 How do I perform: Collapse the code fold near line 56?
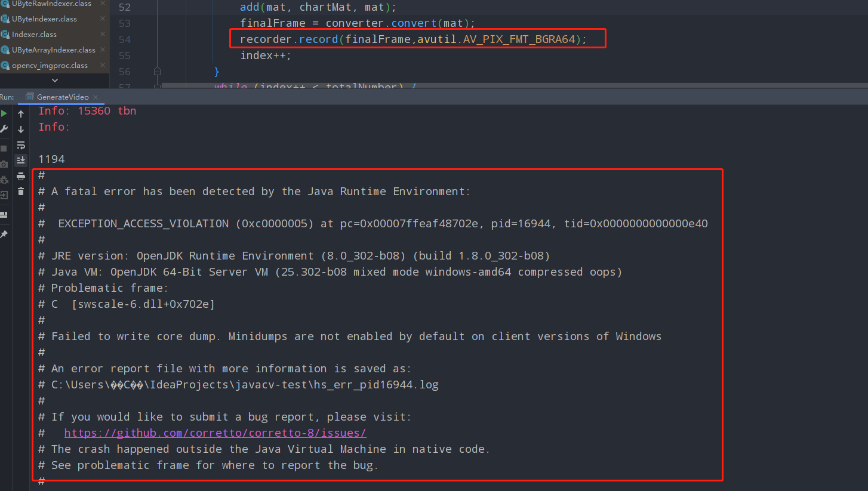pos(157,70)
